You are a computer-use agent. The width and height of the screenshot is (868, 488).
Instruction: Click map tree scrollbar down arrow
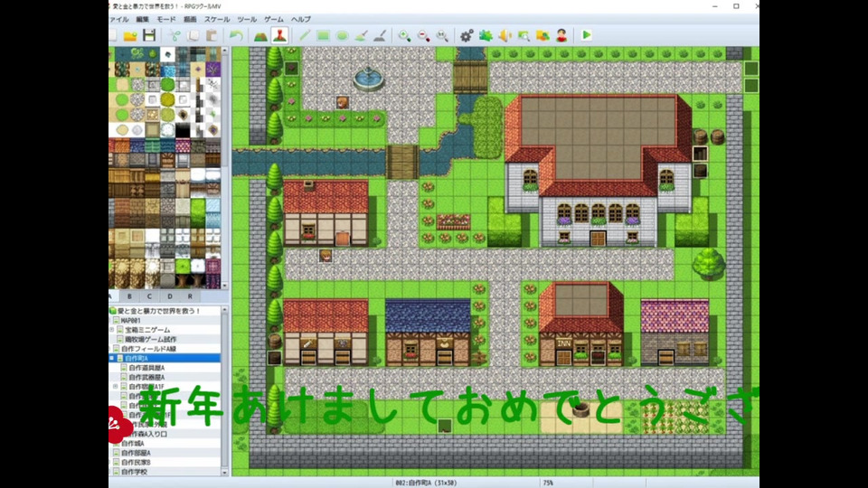[224, 472]
